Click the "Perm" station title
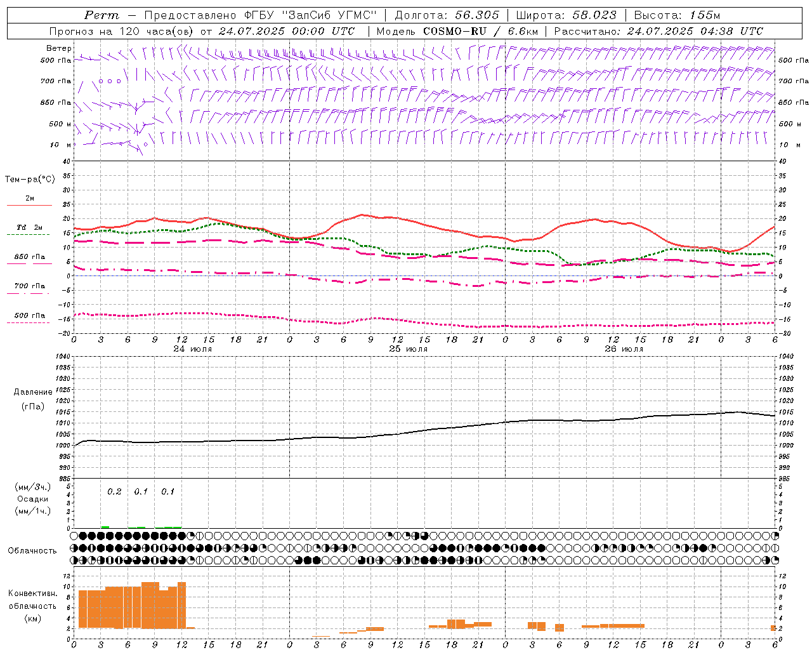Viewport: 812px width, 650px height. coord(101,15)
